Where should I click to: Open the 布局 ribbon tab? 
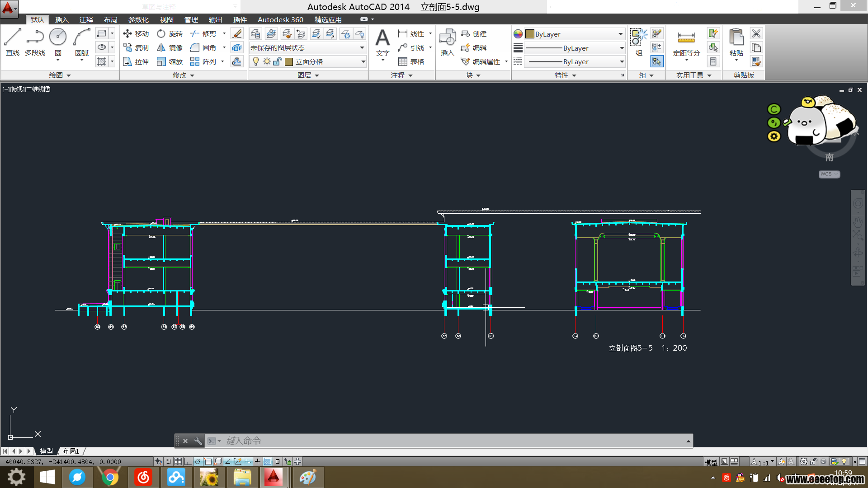click(110, 19)
